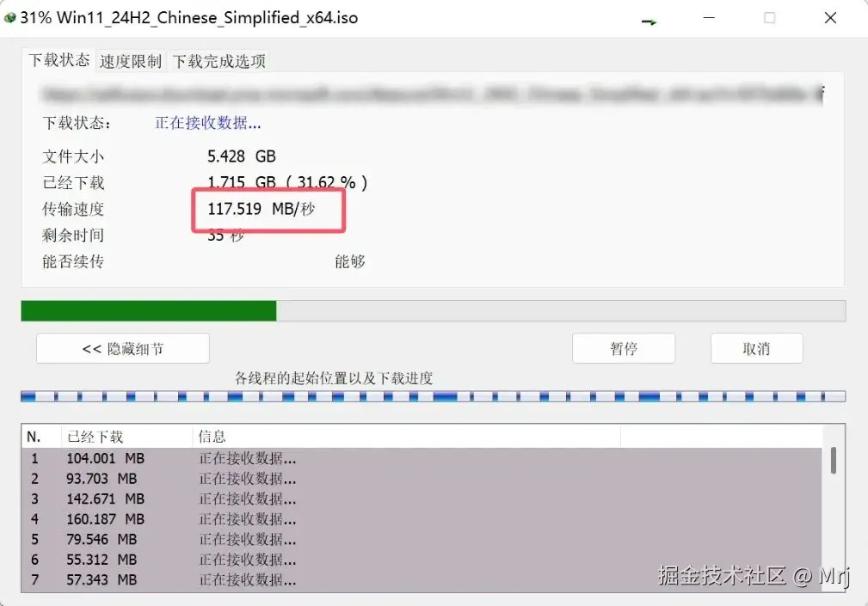Pause download with 暂停 button
Screen dimensions: 868x606
pyautogui.click(x=624, y=348)
